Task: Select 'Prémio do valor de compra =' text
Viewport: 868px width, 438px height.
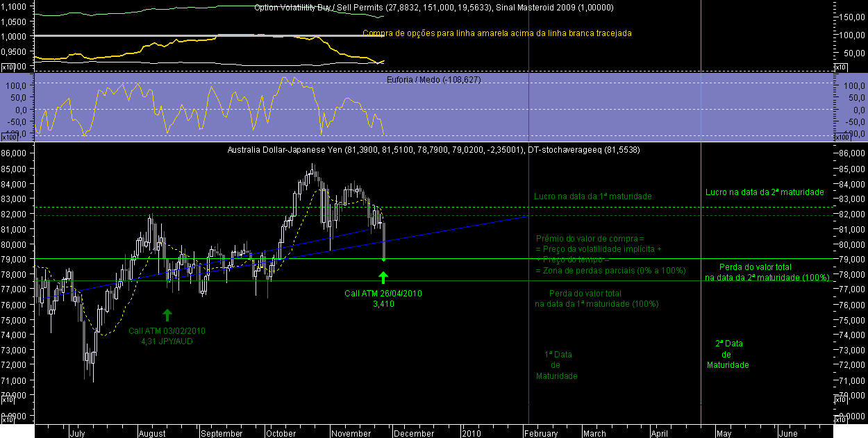Action: (x=590, y=238)
